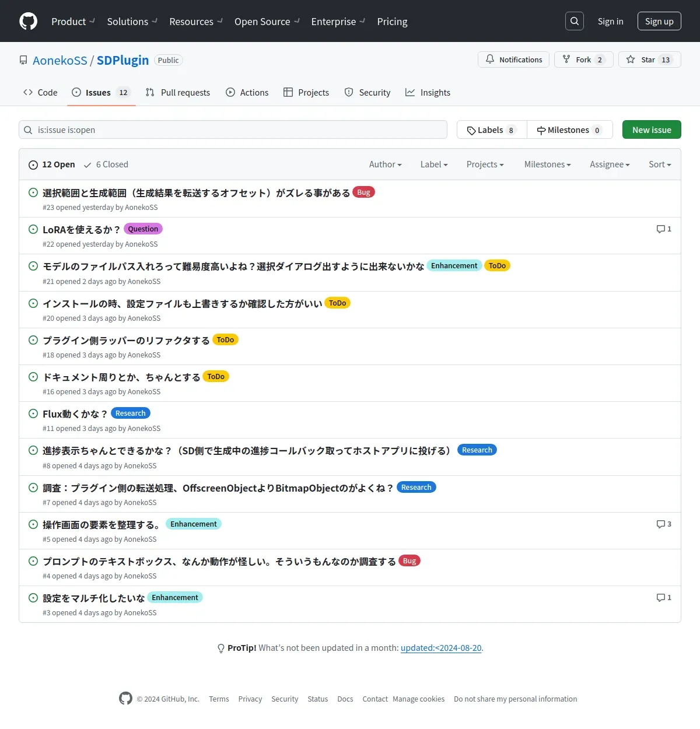This screenshot has width=700, height=729.
Task: Open the Actions tab
Action: tap(247, 92)
